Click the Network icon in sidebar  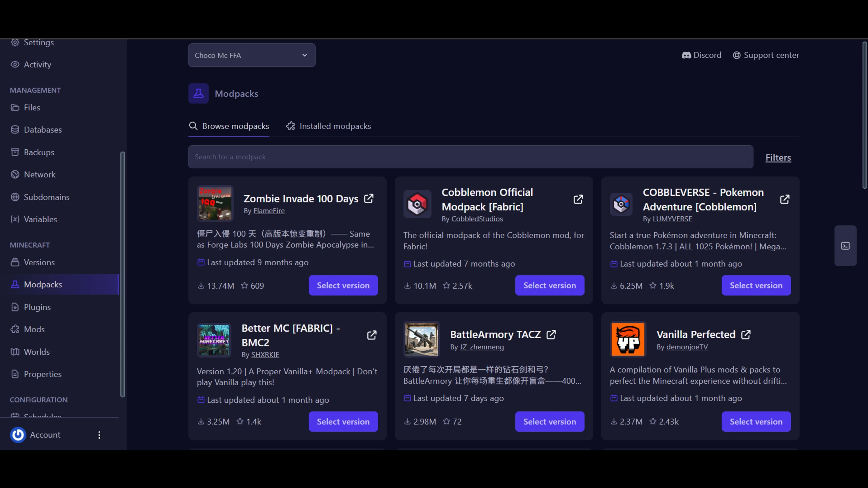point(15,174)
